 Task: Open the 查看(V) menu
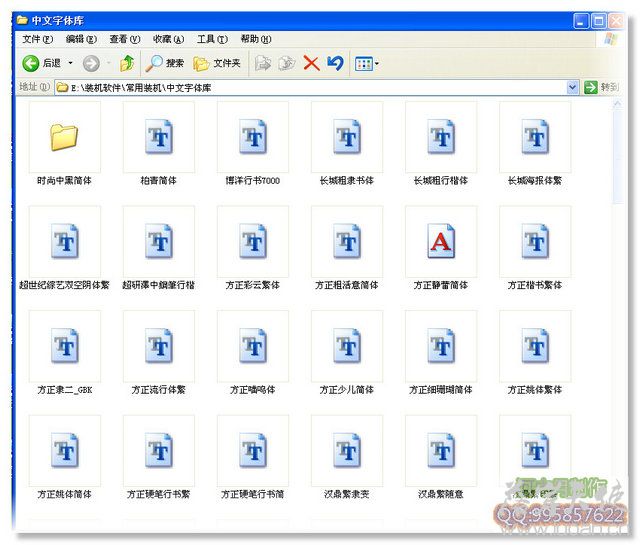point(125,39)
